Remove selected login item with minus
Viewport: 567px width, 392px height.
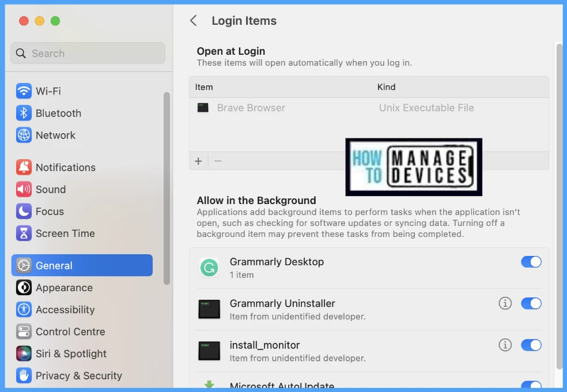tap(218, 161)
